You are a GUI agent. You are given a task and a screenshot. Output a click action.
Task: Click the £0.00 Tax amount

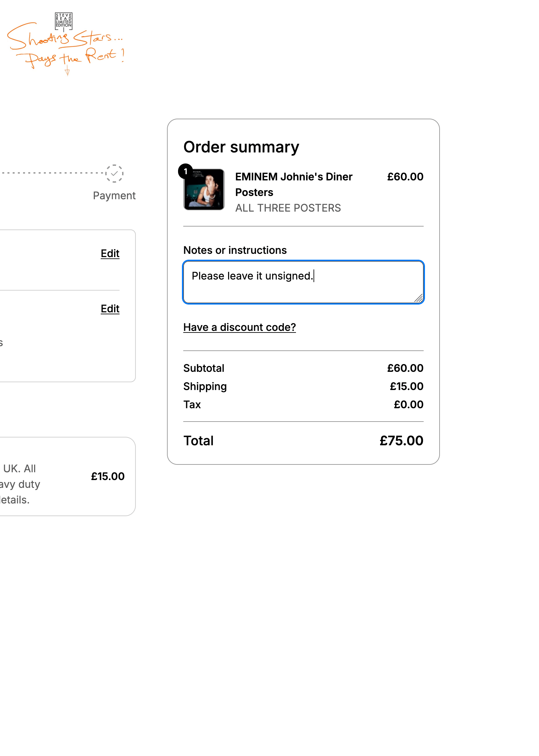coord(408,404)
